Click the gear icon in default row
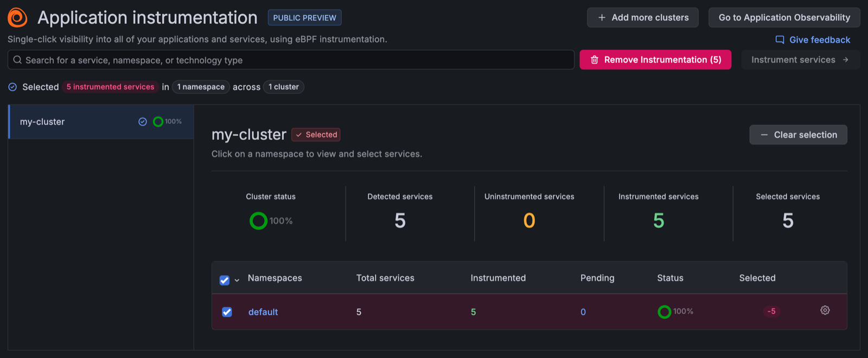The image size is (868, 358). [x=825, y=310]
